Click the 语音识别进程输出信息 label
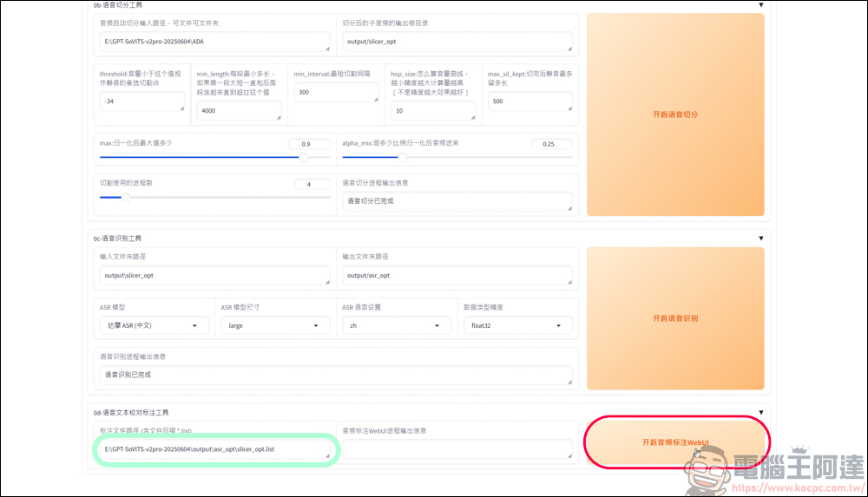Screen dimensions: 868x497 point(133,356)
